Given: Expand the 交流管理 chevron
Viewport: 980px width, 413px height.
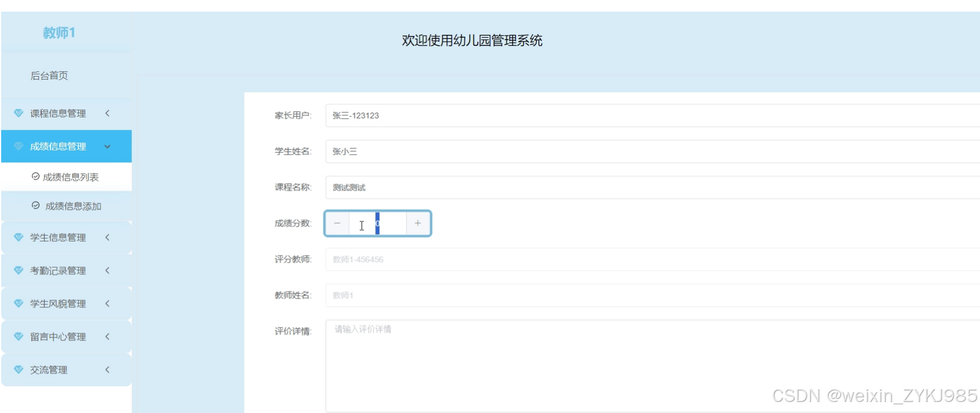Looking at the screenshot, I should (107, 370).
